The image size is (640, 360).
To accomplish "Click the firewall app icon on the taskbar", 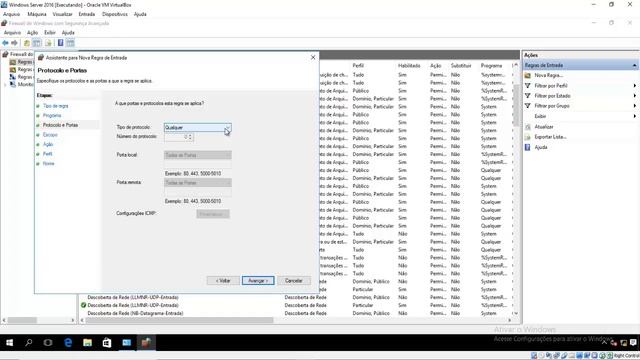I will pos(146,343).
